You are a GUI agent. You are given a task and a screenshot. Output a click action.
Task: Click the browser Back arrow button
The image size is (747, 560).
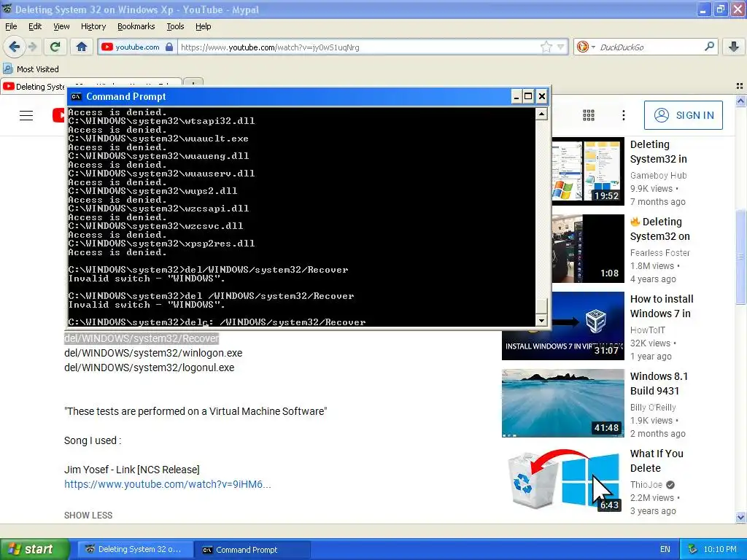click(x=14, y=47)
